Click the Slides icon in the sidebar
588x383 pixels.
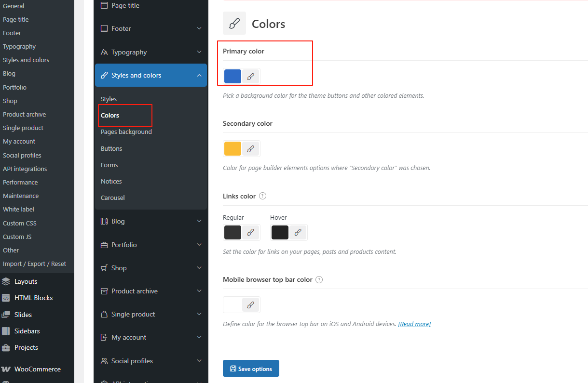(x=6, y=314)
